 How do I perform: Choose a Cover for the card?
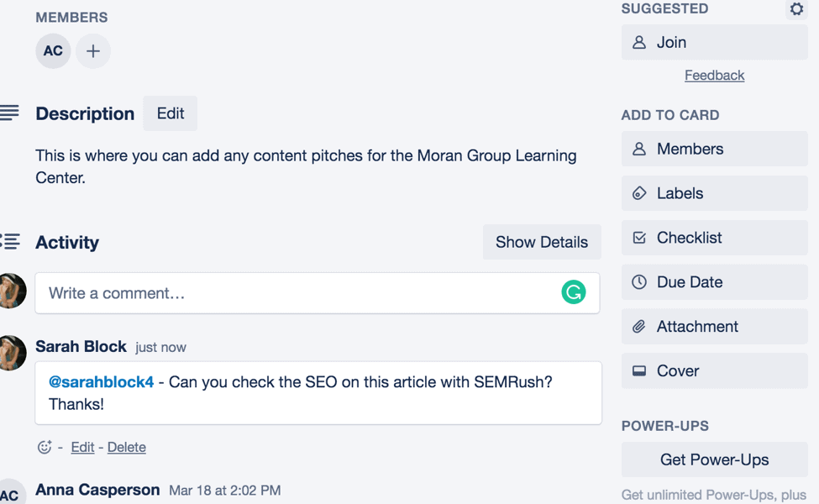(x=715, y=370)
